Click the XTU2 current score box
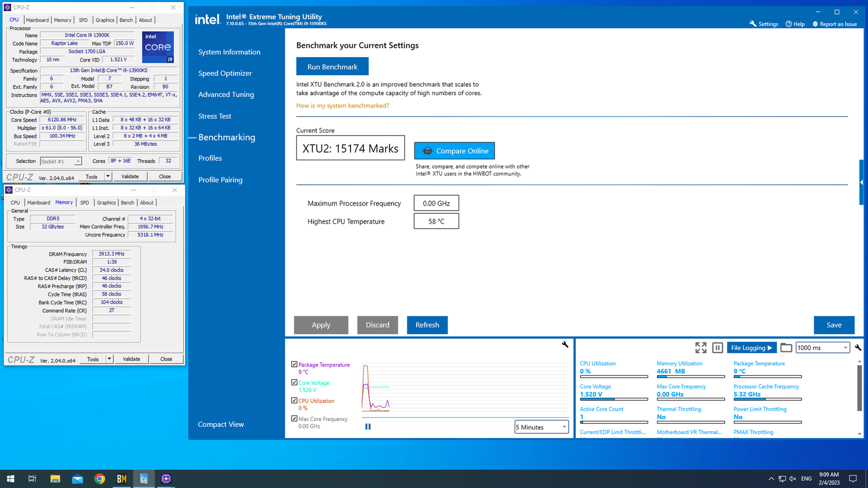This screenshot has width=868, height=488. pos(350,148)
